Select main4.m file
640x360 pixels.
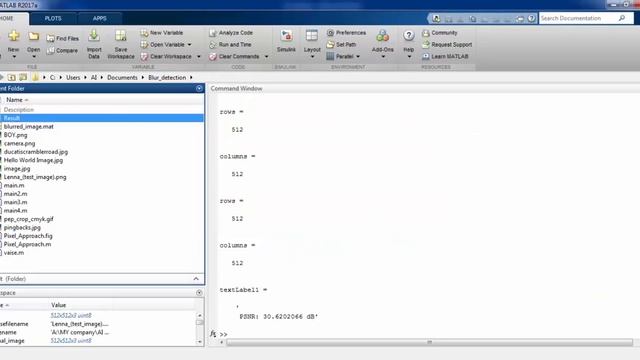tap(16, 211)
